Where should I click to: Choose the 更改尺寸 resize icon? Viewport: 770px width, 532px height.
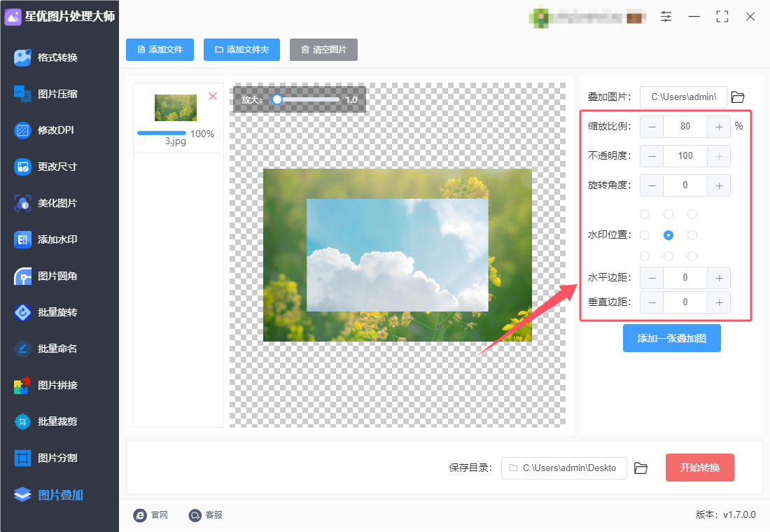coord(22,167)
